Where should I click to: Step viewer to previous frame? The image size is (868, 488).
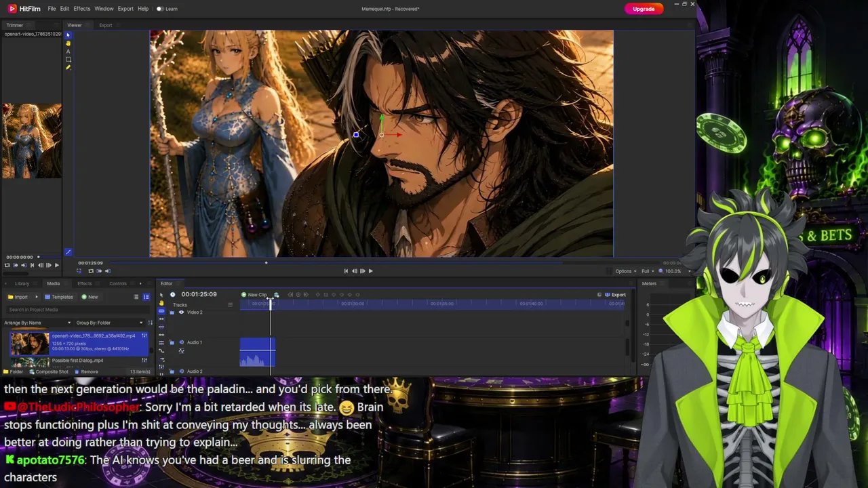(354, 271)
